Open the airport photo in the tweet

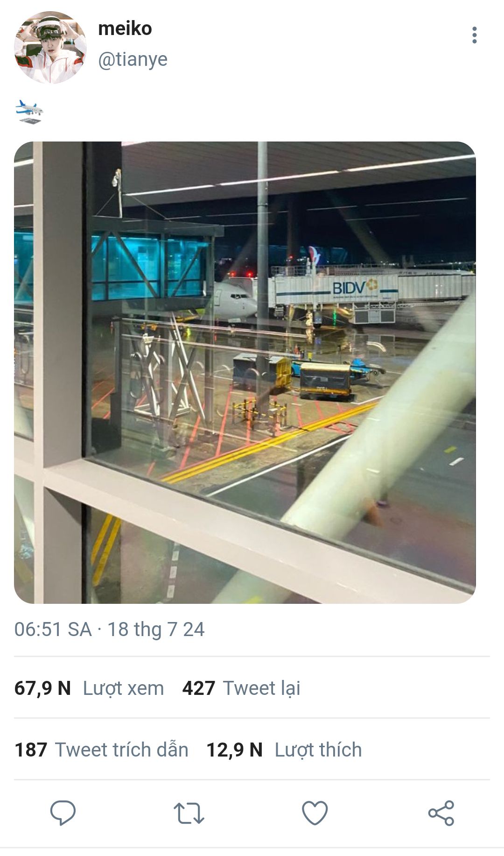(245, 372)
